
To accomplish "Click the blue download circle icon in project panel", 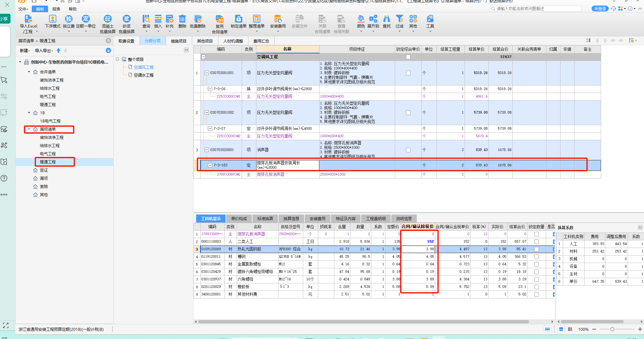I will pyautogui.click(x=108, y=50).
